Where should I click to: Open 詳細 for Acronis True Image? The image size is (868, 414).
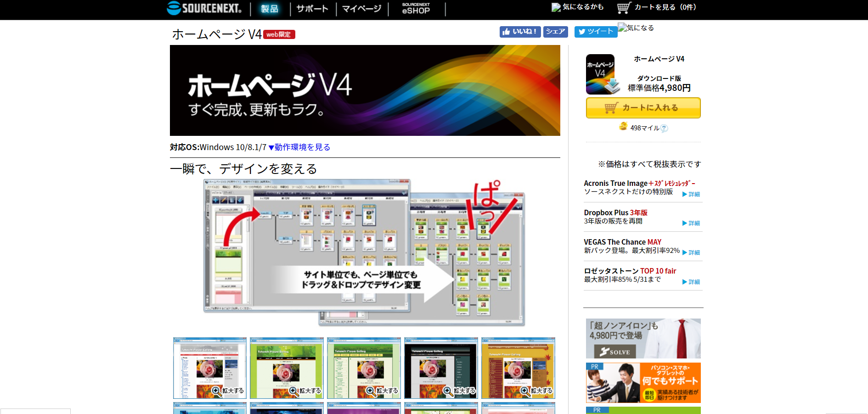(691, 194)
